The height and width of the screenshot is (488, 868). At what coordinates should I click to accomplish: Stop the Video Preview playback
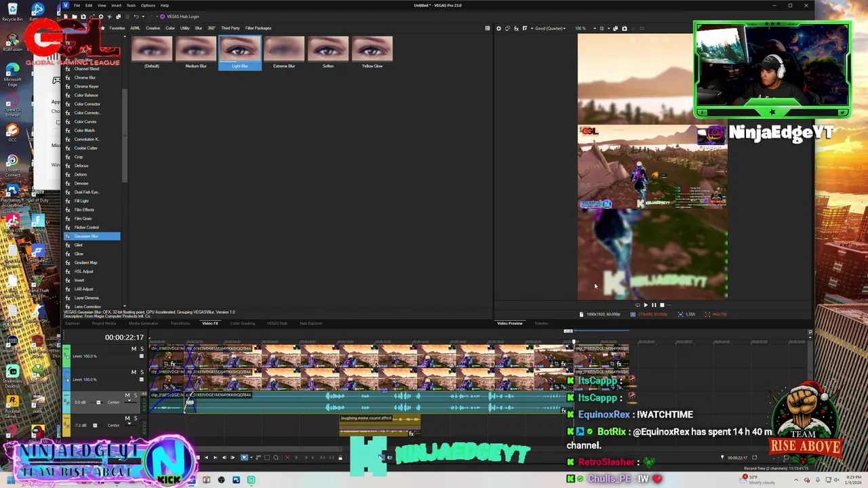663,305
